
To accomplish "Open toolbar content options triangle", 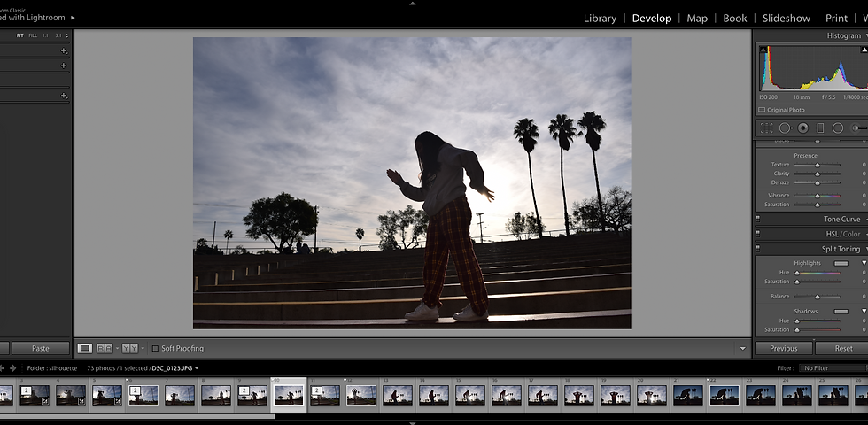I will pyautogui.click(x=743, y=348).
